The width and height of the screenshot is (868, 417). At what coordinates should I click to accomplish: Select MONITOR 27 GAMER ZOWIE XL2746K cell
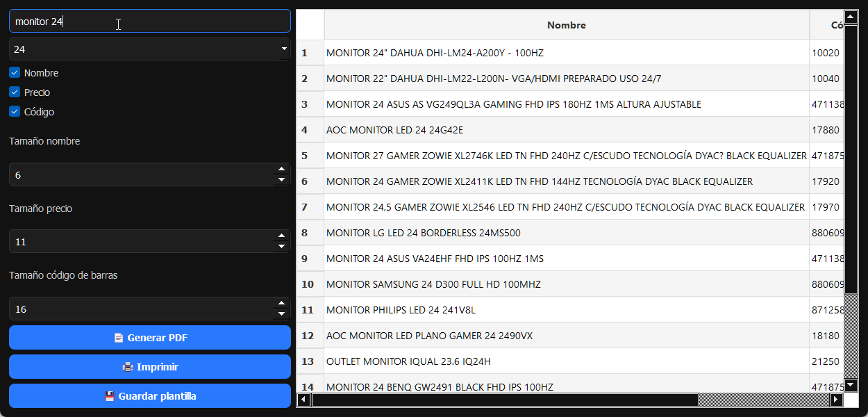pos(567,156)
